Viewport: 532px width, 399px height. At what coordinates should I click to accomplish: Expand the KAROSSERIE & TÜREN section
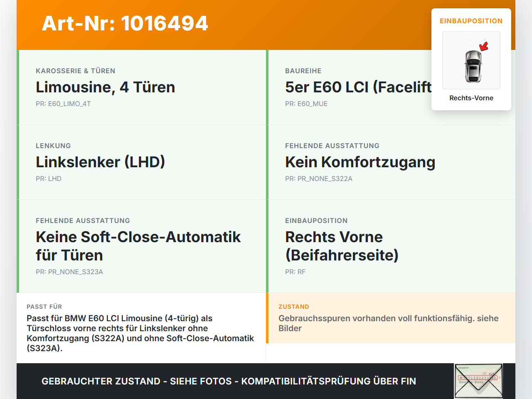76,71
